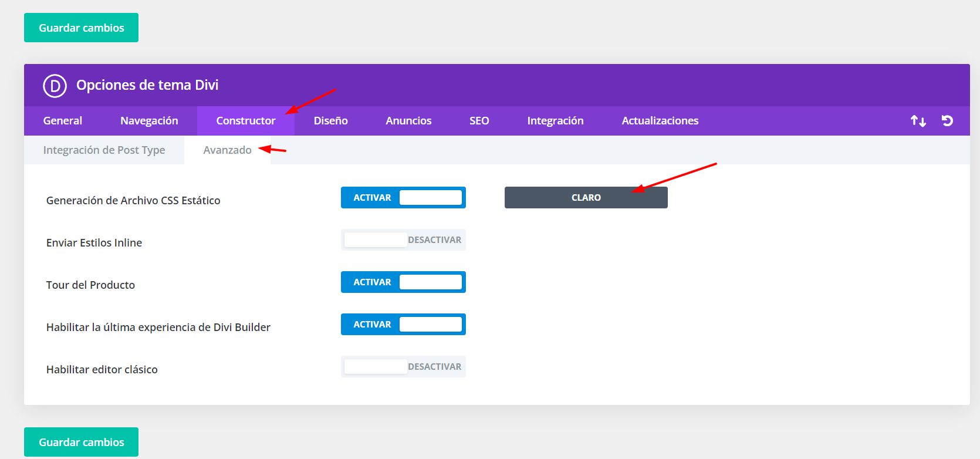Image resolution: width=980 pixels, height=459 pixels.
Task: Toggle Generación de Archivo CSS Estático switch
Action: [403, 198]
